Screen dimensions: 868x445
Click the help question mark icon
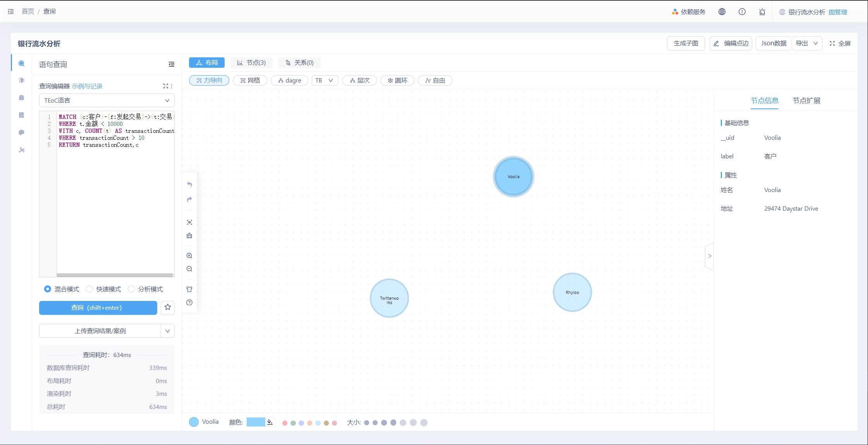(x=189, y=302)
